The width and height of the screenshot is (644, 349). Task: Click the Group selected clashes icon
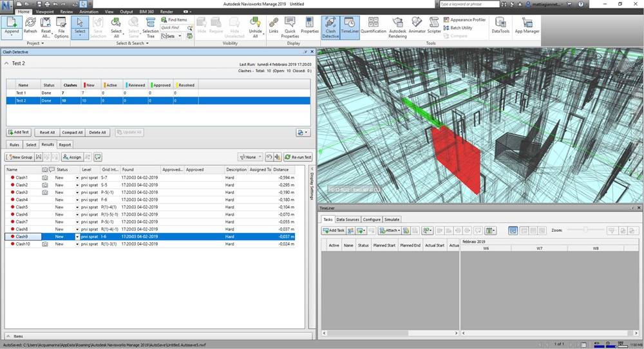39,157
